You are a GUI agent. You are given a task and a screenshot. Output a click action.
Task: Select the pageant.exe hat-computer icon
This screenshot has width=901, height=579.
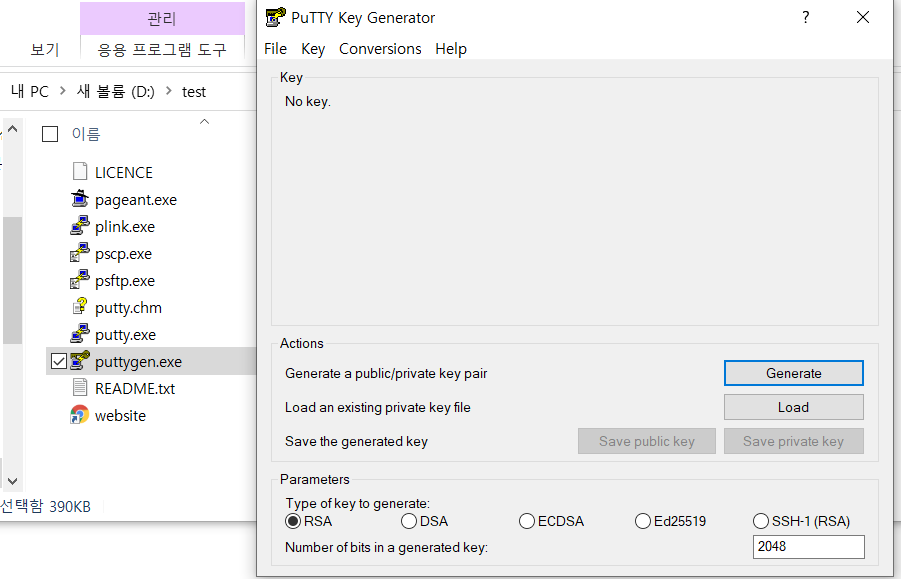80,199
